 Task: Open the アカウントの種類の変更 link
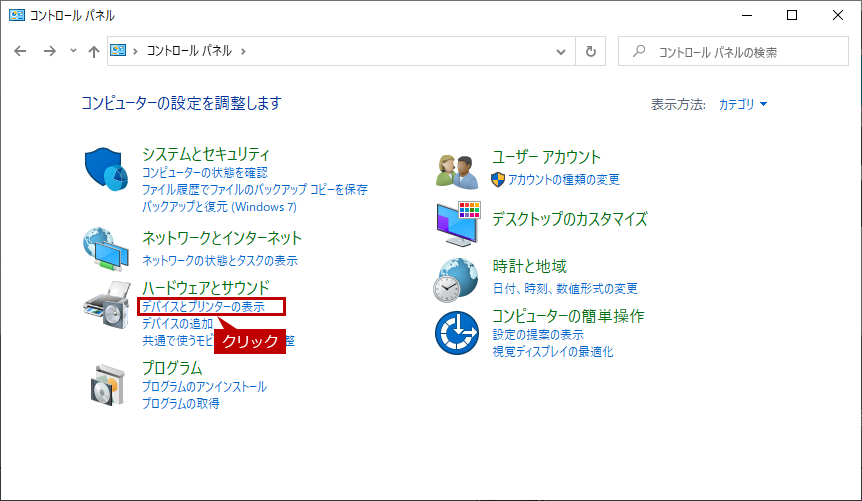coord(563,179)
